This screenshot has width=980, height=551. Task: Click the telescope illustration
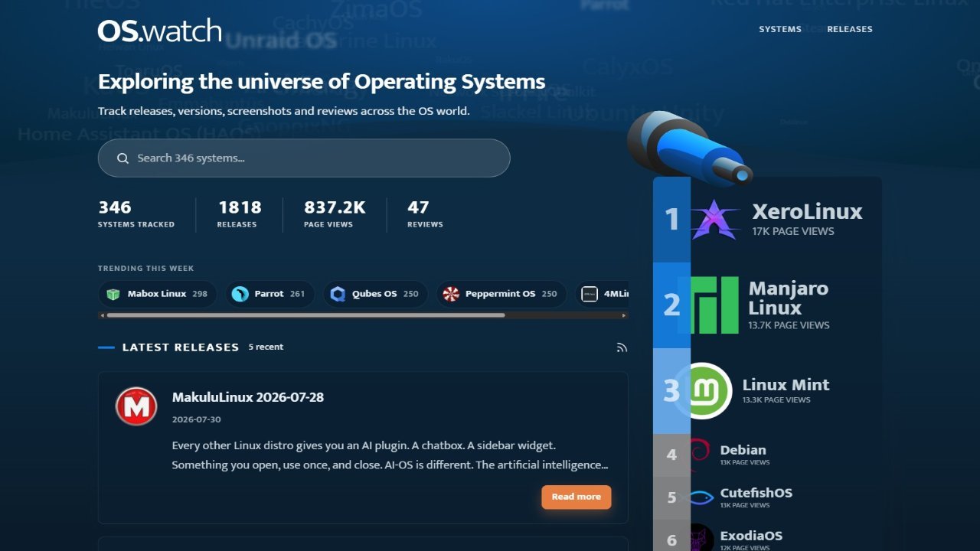pyautogui.click(x=689, y=147)
